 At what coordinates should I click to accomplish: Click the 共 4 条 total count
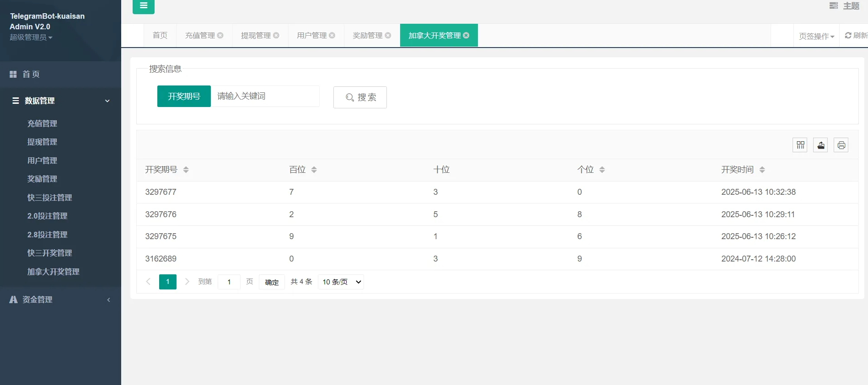tap(301, 282)
